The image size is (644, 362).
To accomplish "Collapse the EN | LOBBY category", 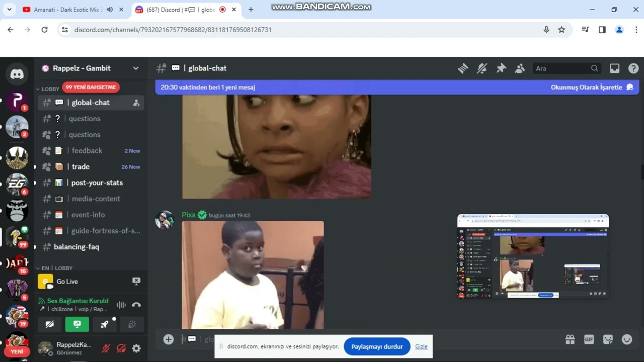I will click(x=54, y=268).
